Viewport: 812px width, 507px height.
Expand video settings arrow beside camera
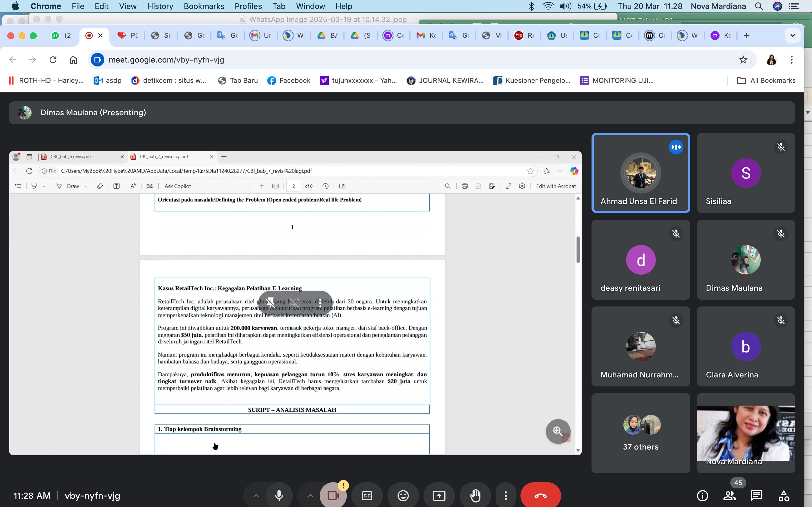click(310, 496)
